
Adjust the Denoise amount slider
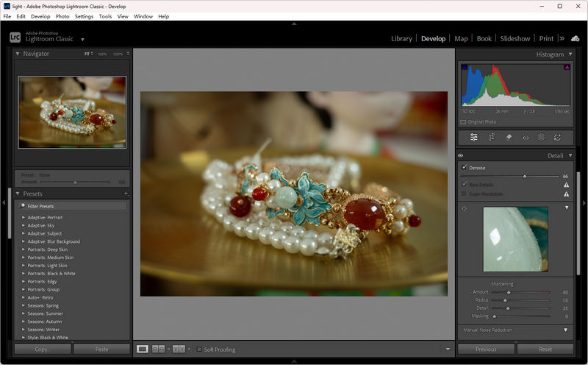point(524,177)
